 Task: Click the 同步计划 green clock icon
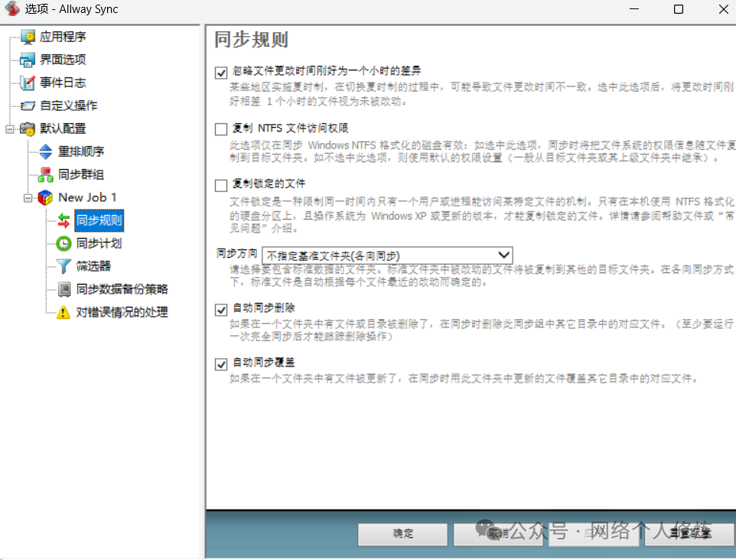(64, 243)
